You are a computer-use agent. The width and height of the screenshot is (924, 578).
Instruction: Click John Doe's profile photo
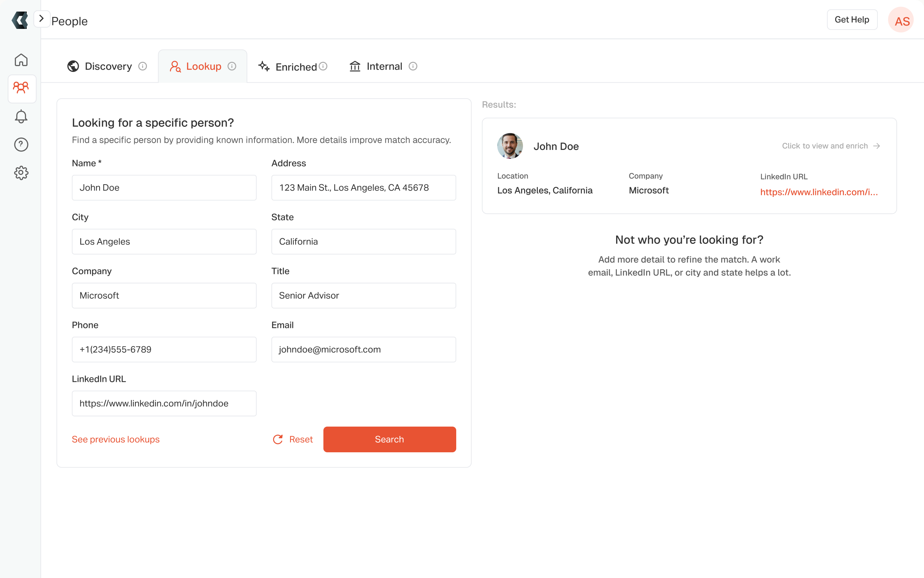510,146
